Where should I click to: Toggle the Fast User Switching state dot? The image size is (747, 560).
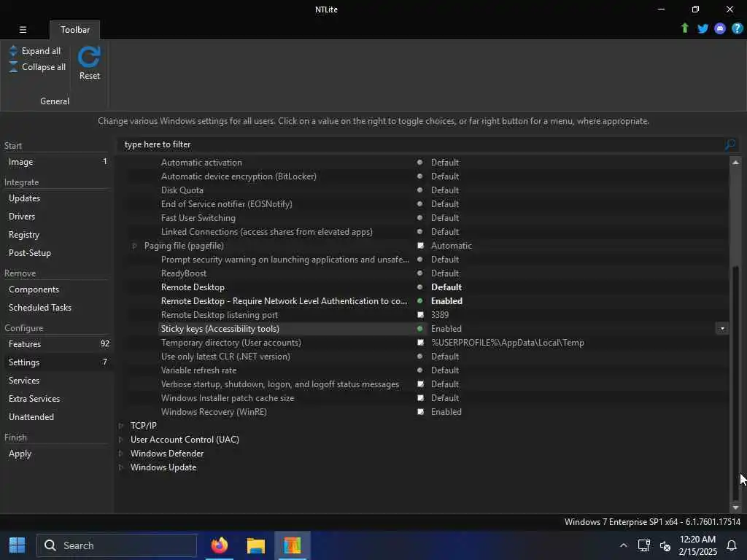419,217
